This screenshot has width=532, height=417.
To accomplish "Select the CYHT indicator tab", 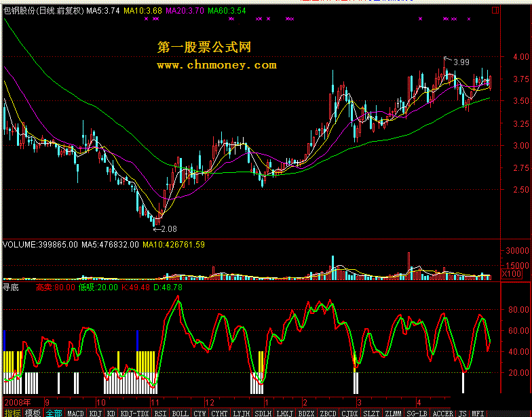I will (219, 413).
